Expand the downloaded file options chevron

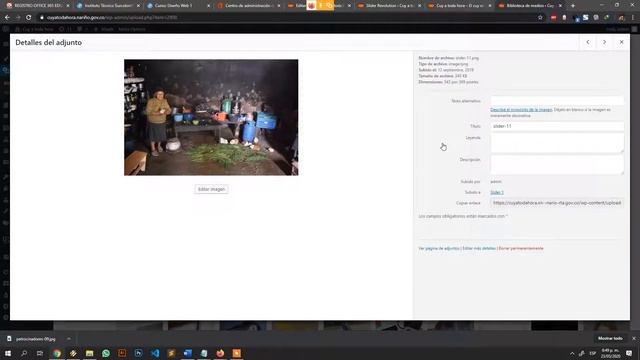[69, 339]
